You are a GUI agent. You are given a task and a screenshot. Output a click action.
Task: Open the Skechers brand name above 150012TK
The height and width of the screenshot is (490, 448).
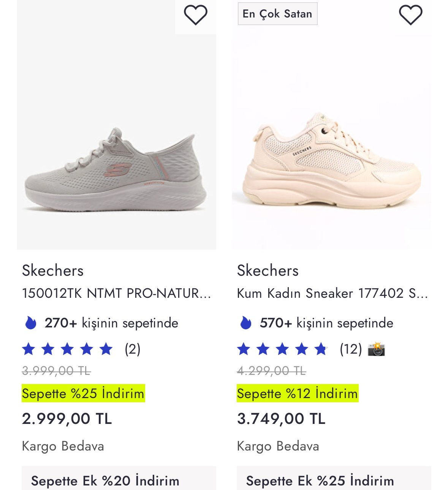pos(53,270)
